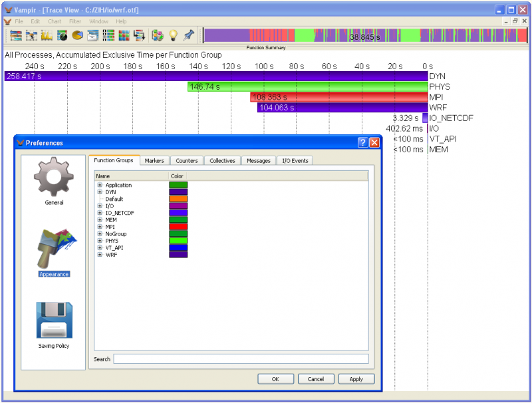Click the purple DYN color swatch
Screen dimensions: 532x403
tap(178, 192)
